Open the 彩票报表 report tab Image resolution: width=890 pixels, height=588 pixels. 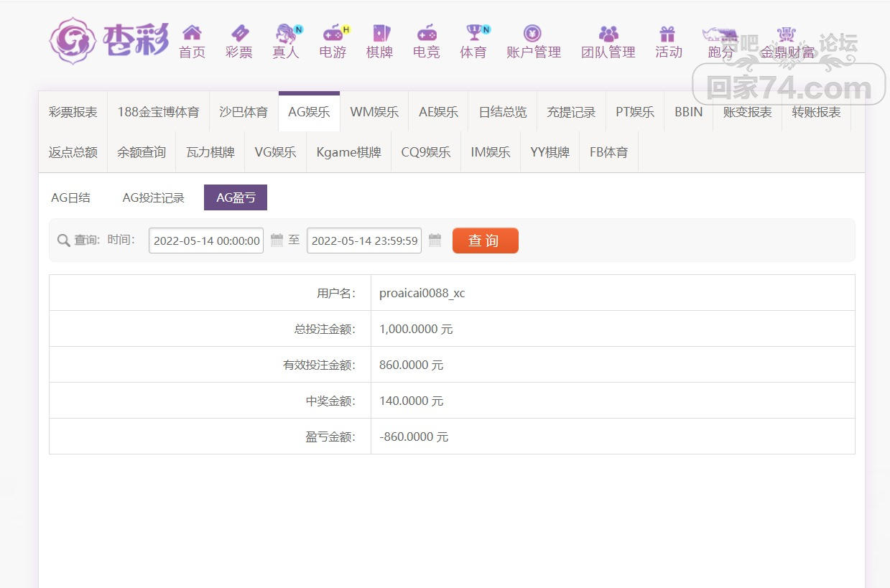tap(73, 112)
